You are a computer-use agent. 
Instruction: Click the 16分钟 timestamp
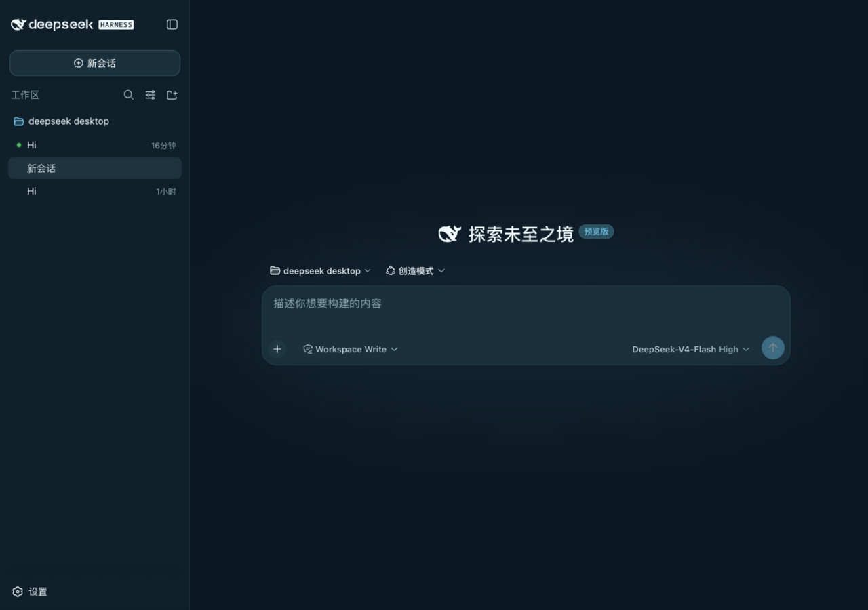[x=163, y=146]
